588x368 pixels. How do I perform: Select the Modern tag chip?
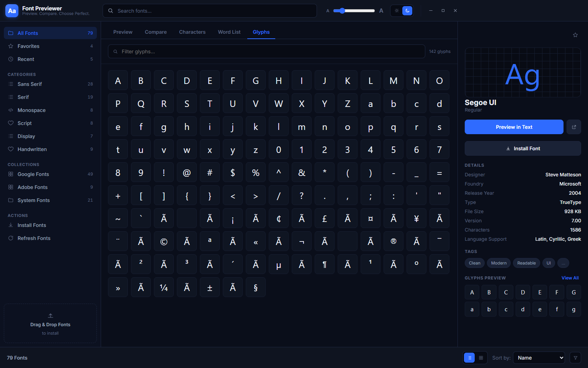tap(499, 263)
